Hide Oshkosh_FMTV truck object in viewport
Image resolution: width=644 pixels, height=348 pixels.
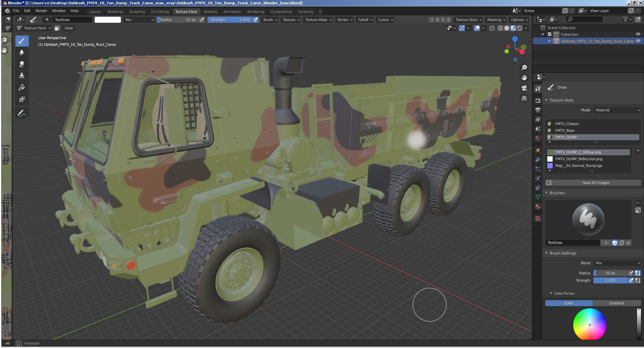tap(638, 41)
